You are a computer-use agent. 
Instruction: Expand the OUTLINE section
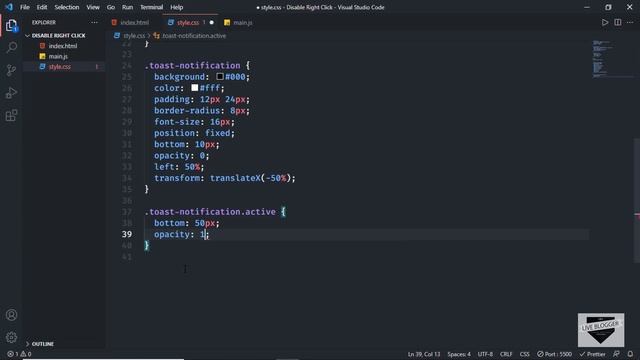[42, 344]
